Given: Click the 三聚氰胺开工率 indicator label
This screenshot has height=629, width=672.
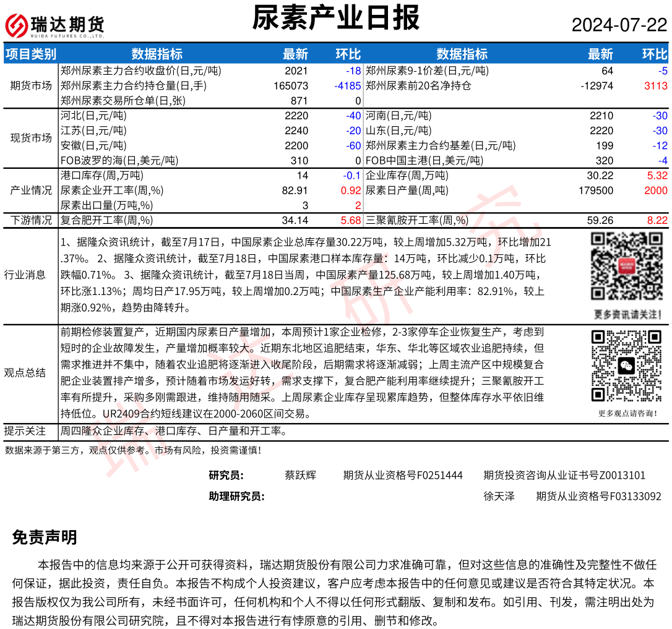Looking at the screenshot, I should pos(417,220).
